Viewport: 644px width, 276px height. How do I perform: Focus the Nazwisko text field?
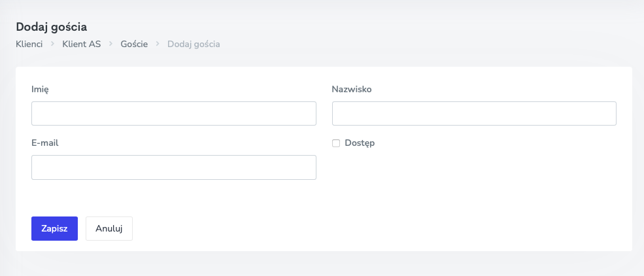(474, 113)
